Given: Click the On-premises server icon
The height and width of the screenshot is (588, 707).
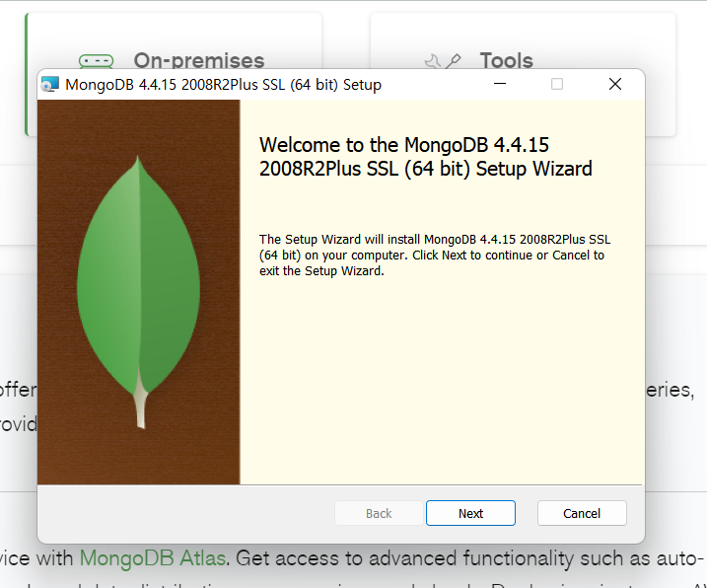Looking at the screenshot, I should point(96,61).
